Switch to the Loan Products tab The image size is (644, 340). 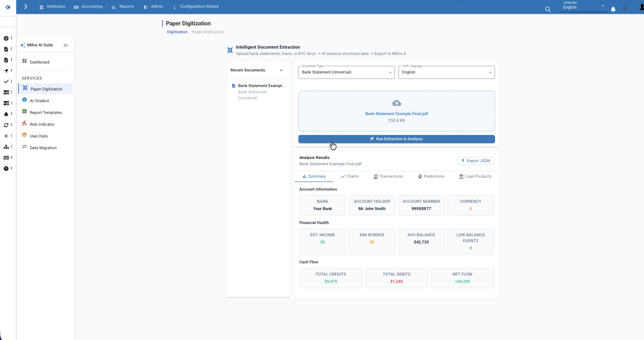tap(475, 176)
